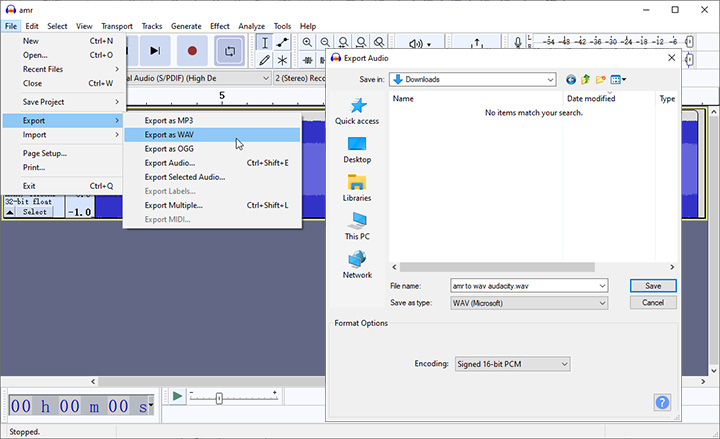720x439 pixels.
Task: Click the Up One Level folder icon
Action: [586, 79]
